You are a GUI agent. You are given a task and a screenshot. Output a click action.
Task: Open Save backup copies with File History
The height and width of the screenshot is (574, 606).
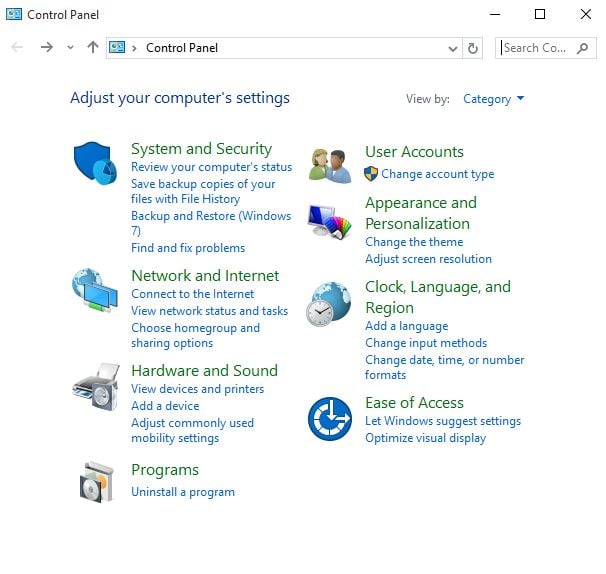(x=203, y=191)
